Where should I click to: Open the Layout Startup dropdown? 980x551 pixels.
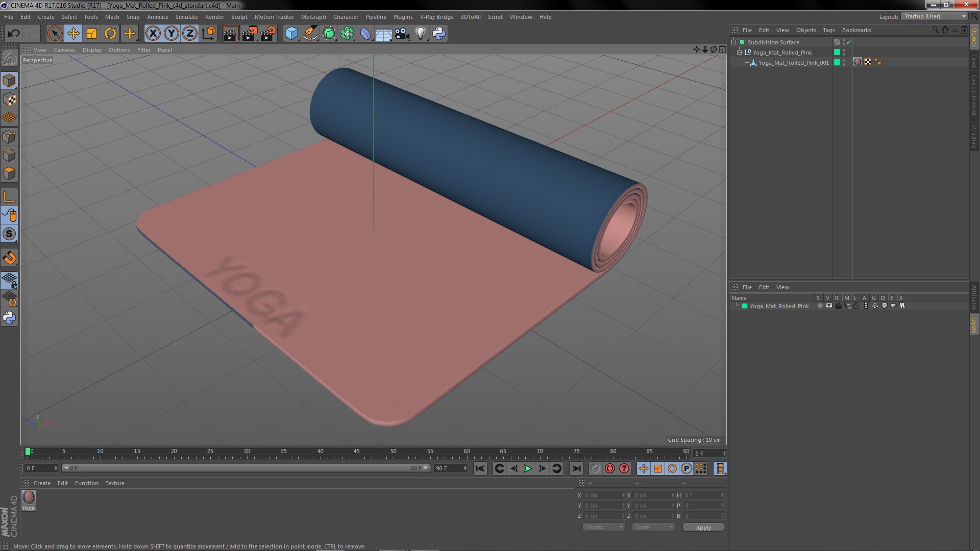[x=935, y=16]
